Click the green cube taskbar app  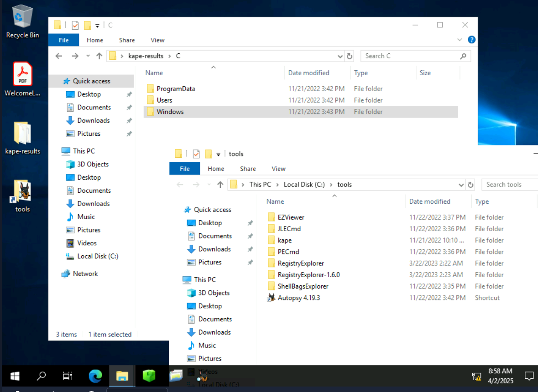click(x=149, y=376)
